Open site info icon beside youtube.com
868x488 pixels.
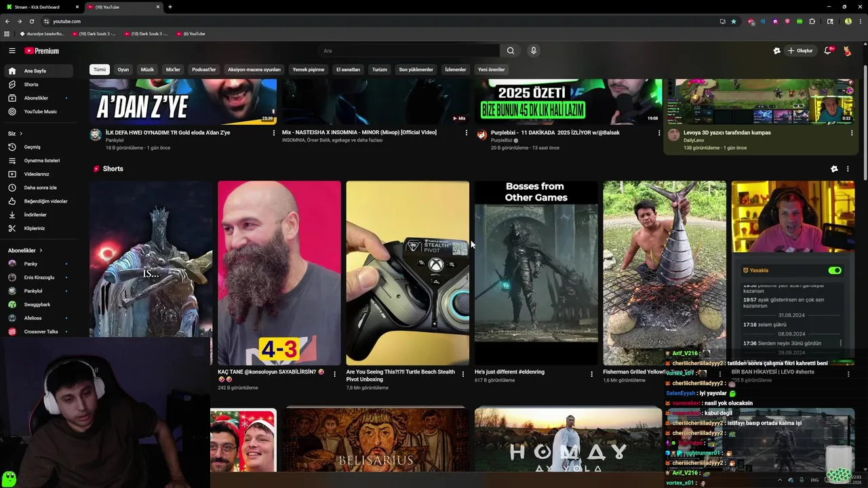click(46, 21)
